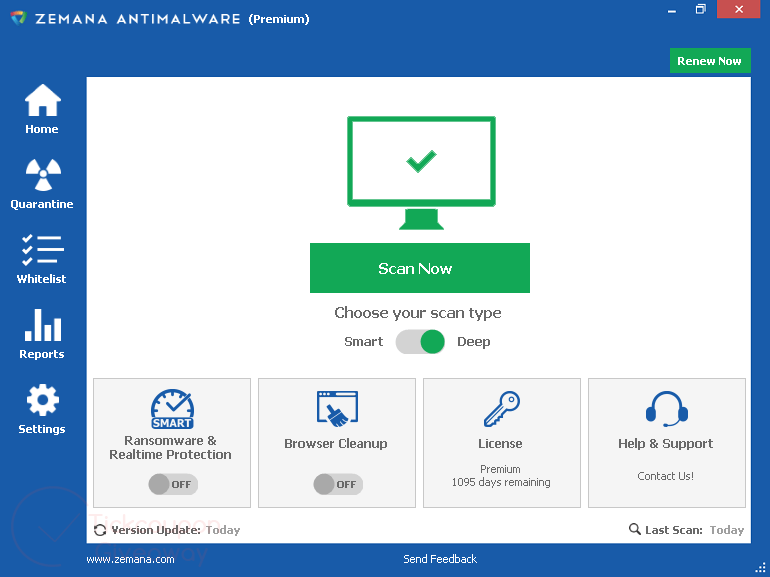Open Reports bar chart icon
The width and height of the screenshot is (770, 577).
pos(43,325)
